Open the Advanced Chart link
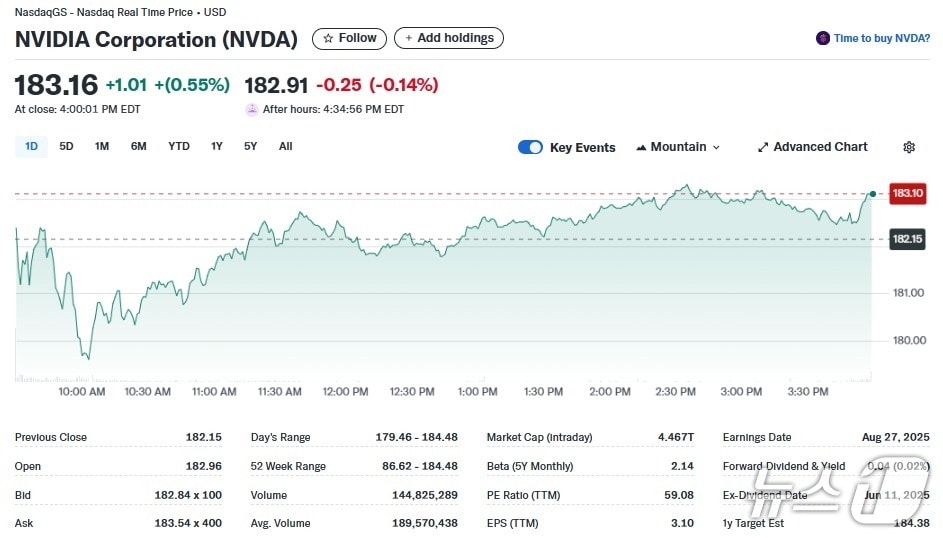This screenshot has width=943, height=538. click(820, 147)
